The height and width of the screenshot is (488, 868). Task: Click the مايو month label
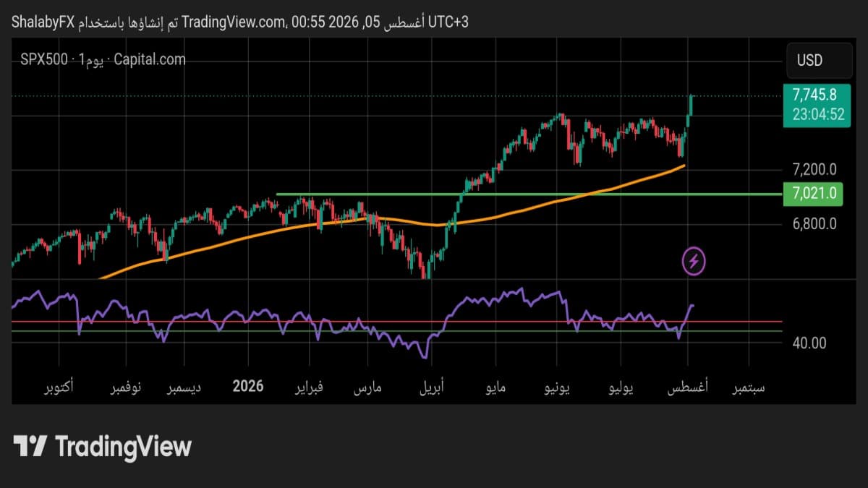495,388
